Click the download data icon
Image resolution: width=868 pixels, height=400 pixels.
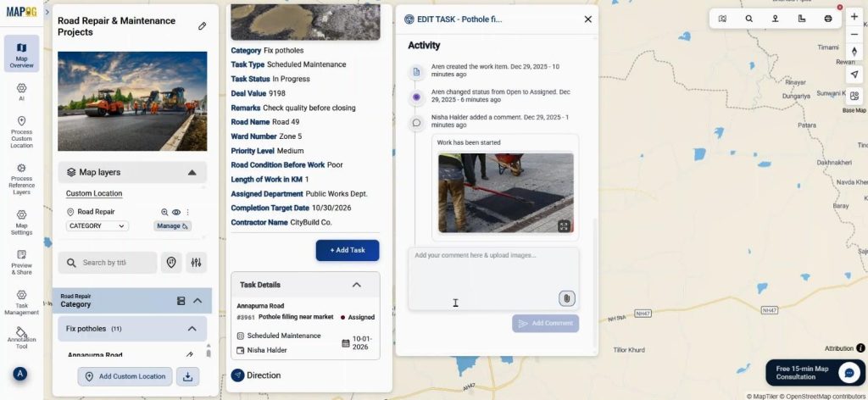coord(187,377)
